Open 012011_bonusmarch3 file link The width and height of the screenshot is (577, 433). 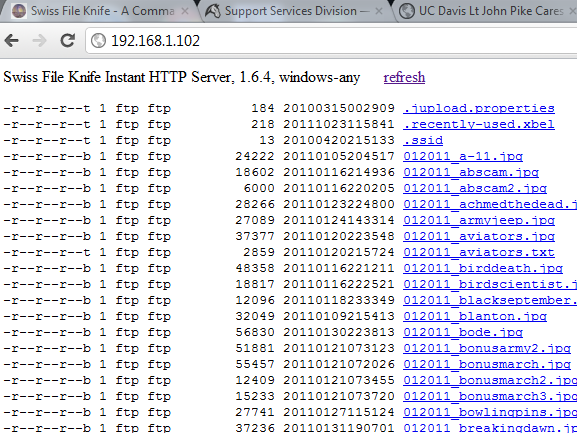[490, 396]
